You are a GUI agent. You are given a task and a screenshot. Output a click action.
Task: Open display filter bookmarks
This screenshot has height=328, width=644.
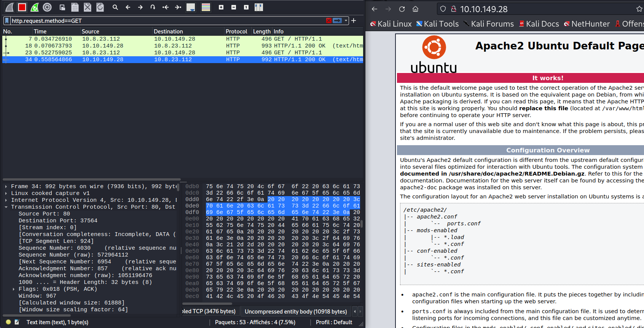point(7,21)
